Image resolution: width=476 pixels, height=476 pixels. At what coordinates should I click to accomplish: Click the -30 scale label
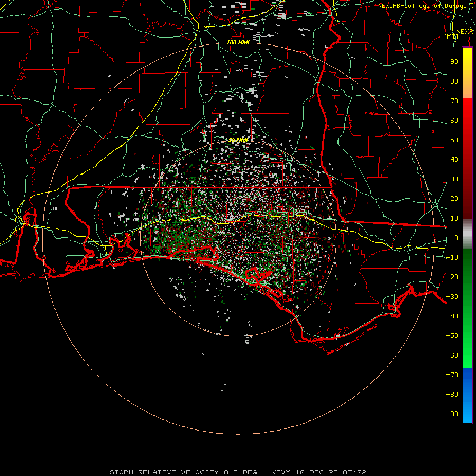tap(452, 297)
